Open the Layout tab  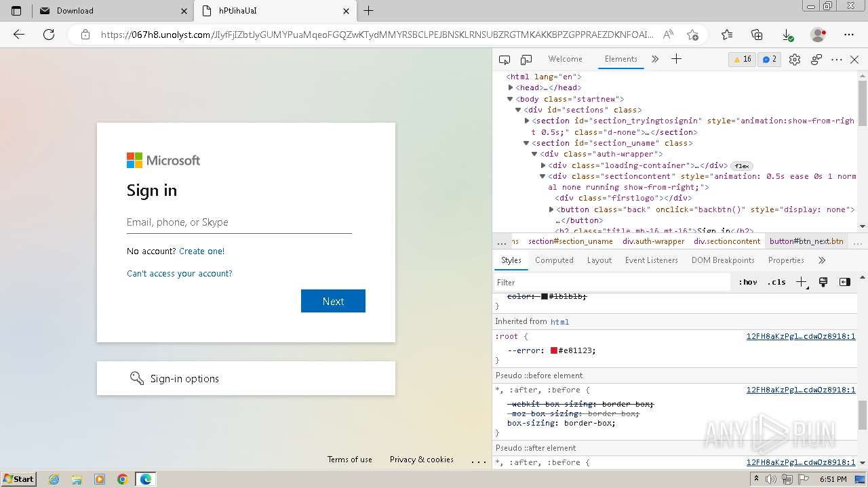click(x=599, y=260)
